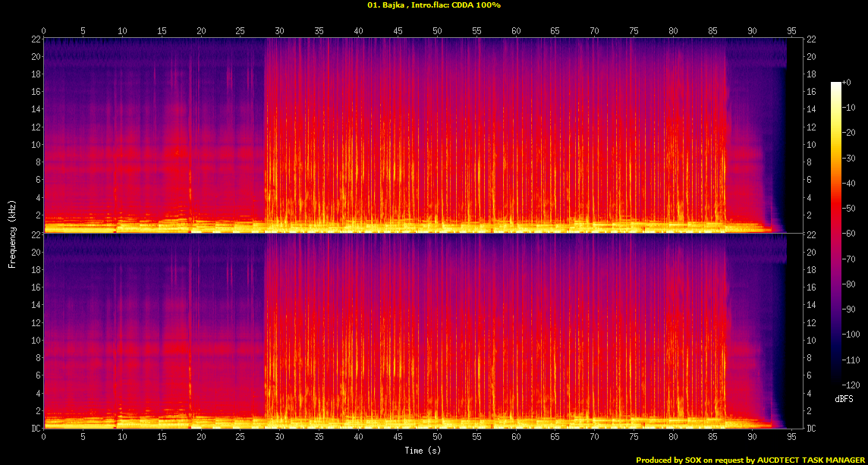Click the 0 second mark on bottom axis
868x465 pixels.
[44, 437]
